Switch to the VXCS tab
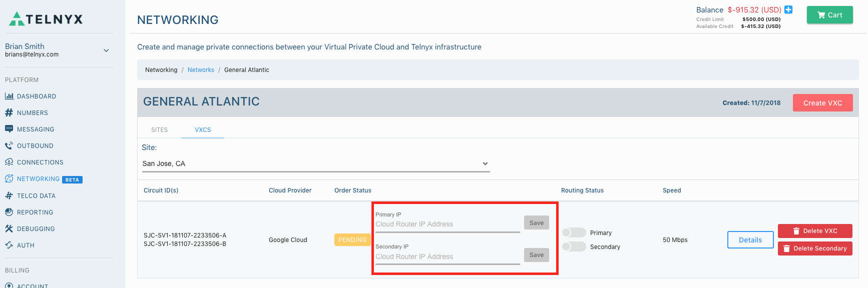868x288 pixels. point(203,129)
